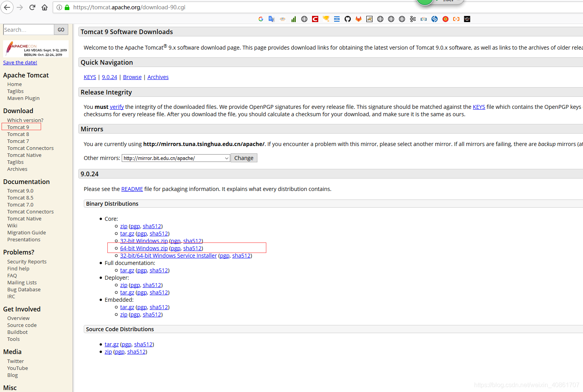Open Maven Plugin sidebar item
583x392 pixels.
(23, 98)
